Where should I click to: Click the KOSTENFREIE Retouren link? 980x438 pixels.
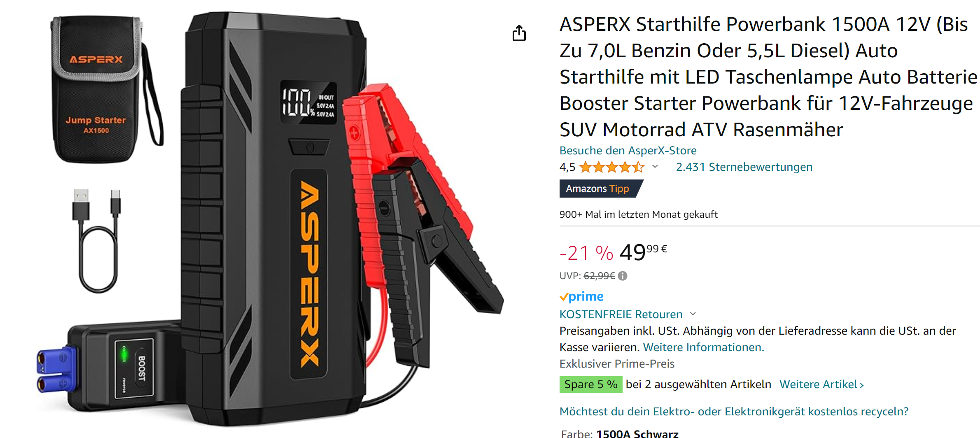pyautogui.click(x=621, y=315)
